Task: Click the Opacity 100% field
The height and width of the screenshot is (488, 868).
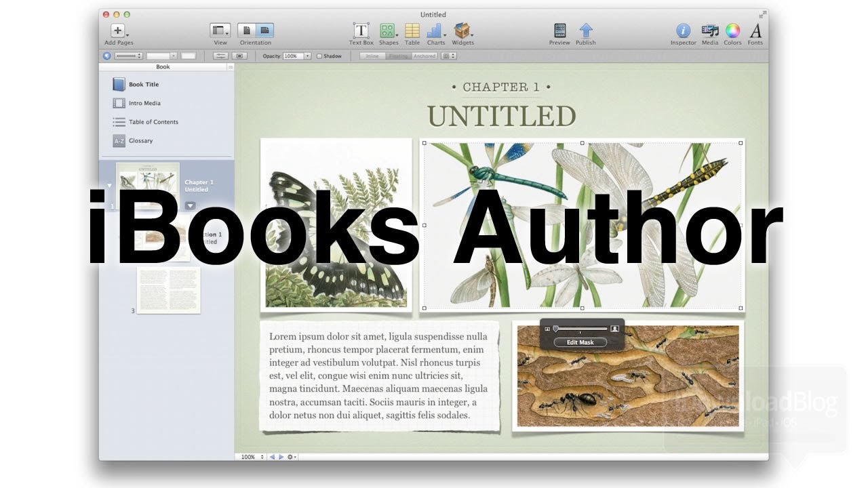Action: click(x=292, y=56)
